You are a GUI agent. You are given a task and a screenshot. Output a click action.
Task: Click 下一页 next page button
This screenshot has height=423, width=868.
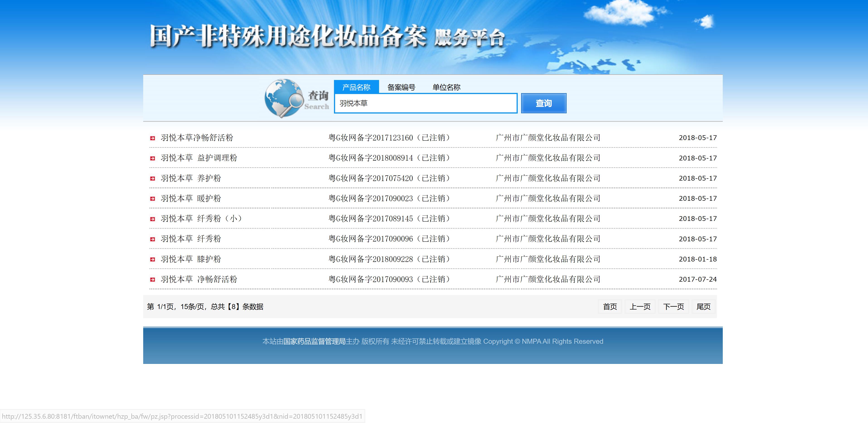coord(673,306)
